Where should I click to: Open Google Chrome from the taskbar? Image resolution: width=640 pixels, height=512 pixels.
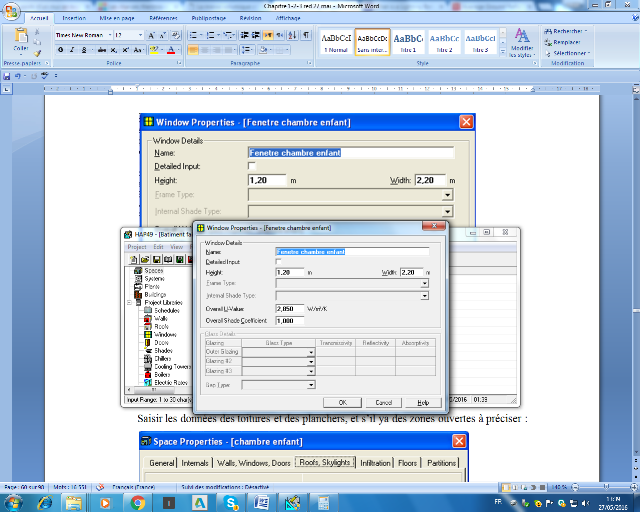click(x=139, y=502)
